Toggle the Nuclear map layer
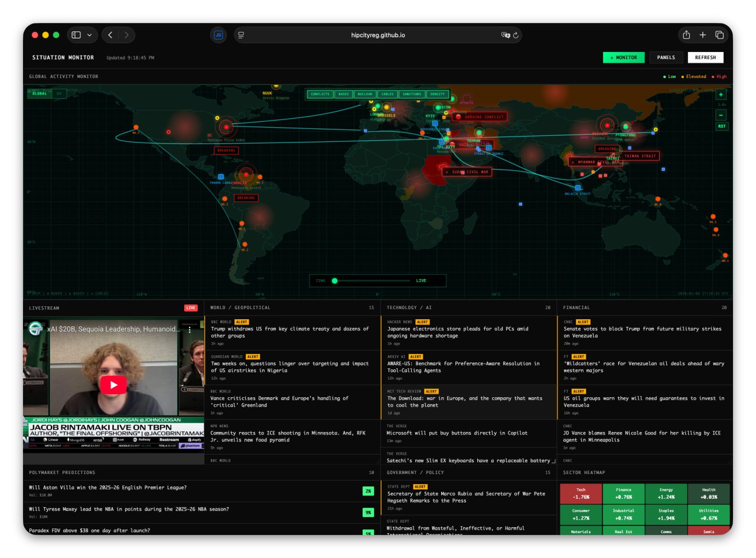Screen dimensions: 756x558 (365, 94)
